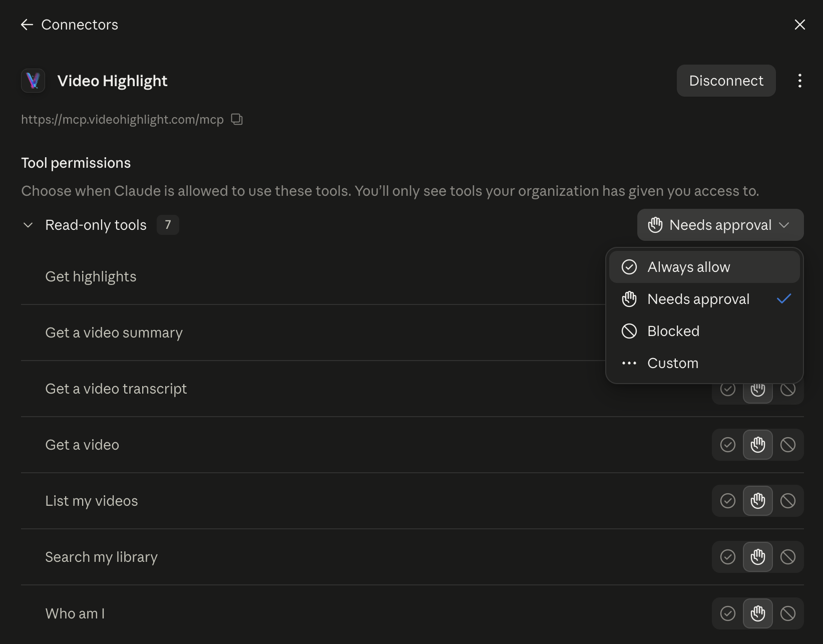
Task: Set Who am I to needs approval
Action: point(757,613)
